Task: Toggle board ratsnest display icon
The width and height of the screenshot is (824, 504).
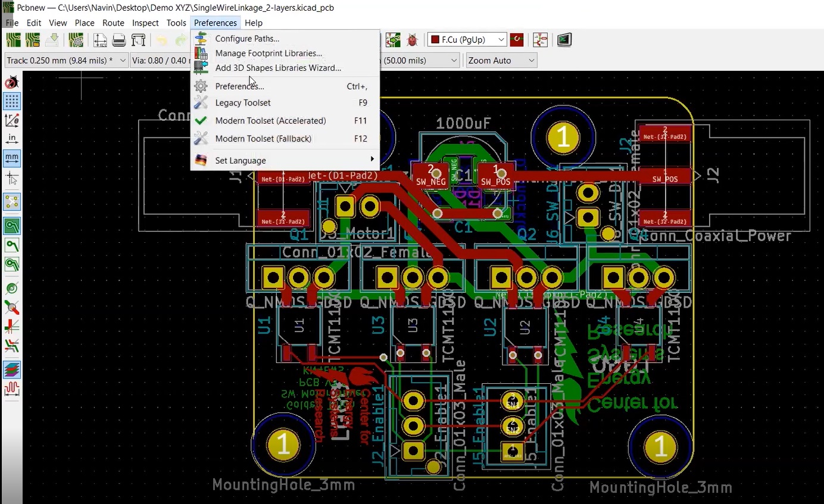Action: (x=12, y=201)
